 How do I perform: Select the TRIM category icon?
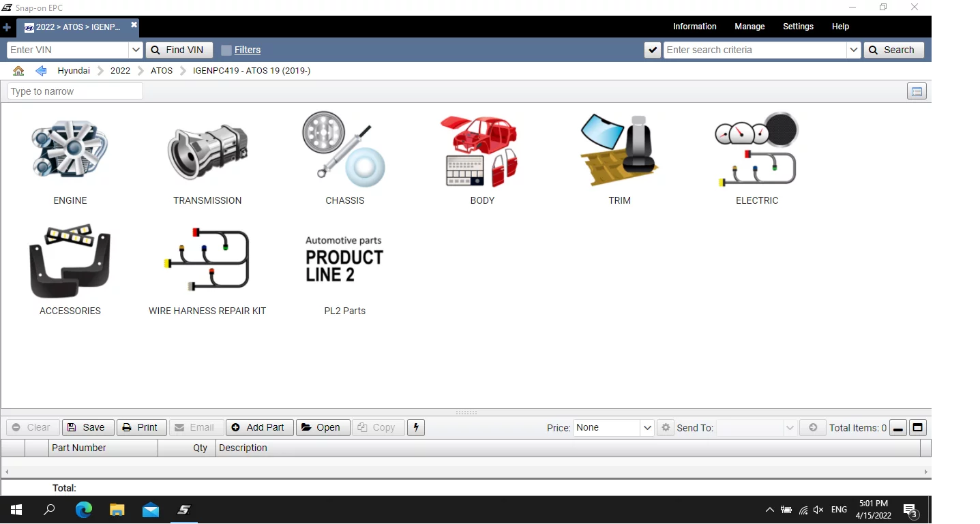pyautogui.click(x=619, y=151)
